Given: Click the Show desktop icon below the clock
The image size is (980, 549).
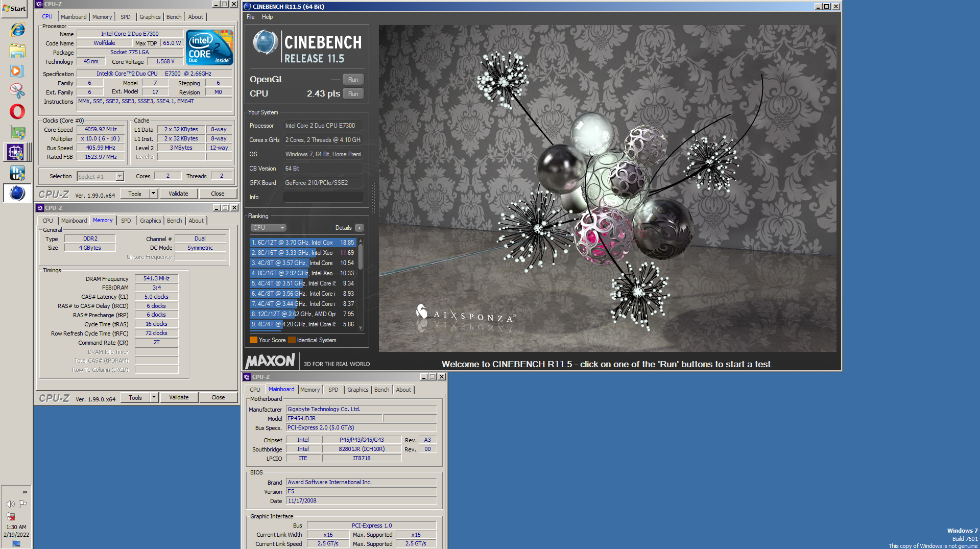Looking at the screenshot, I should (16, 544).
